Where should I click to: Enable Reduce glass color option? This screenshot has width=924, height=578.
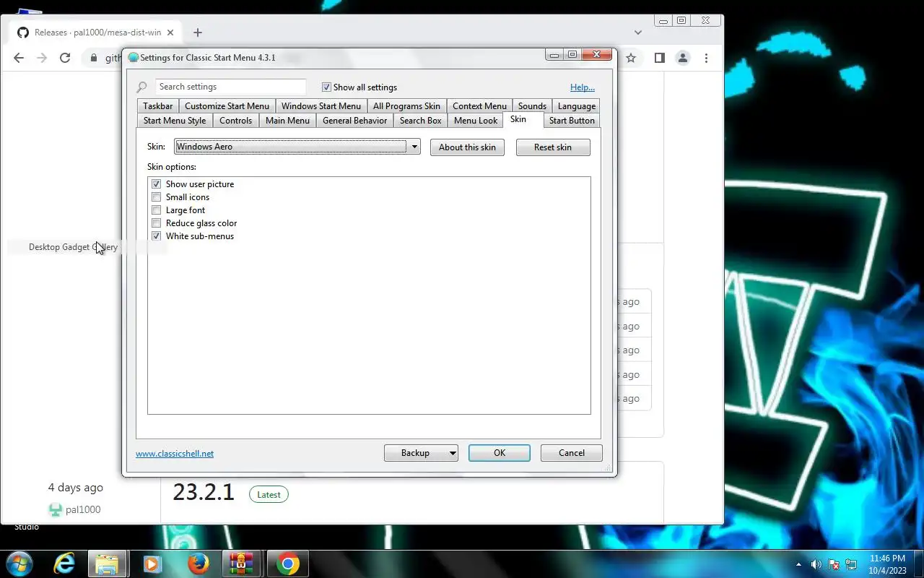coord(156,223)
